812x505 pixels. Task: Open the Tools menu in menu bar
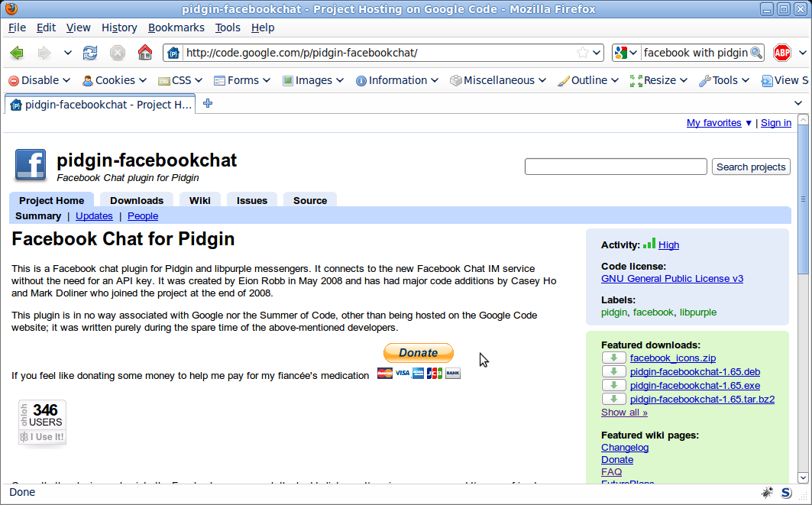[228, 28]
